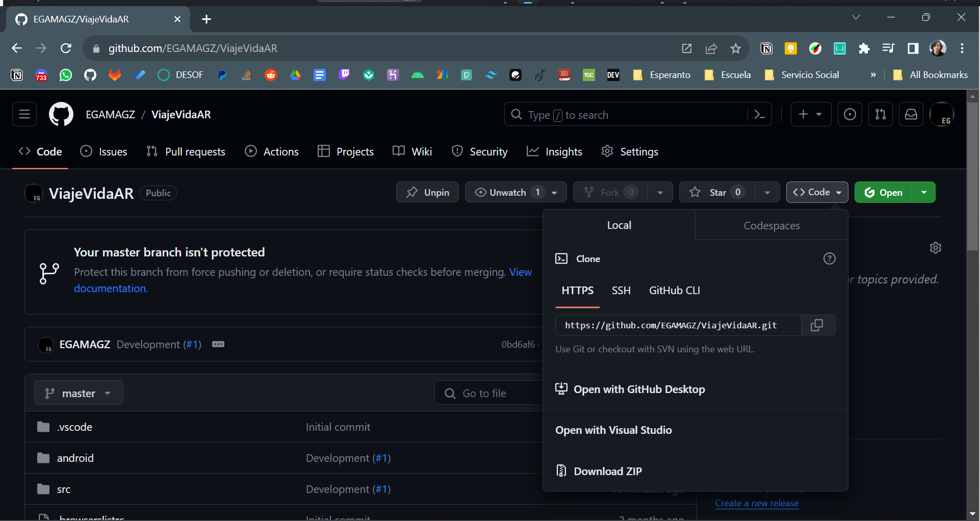Screen dimensions: 980x521
Task: Open the Esperanto bookmarks folder
Action: tap(662, 75)
